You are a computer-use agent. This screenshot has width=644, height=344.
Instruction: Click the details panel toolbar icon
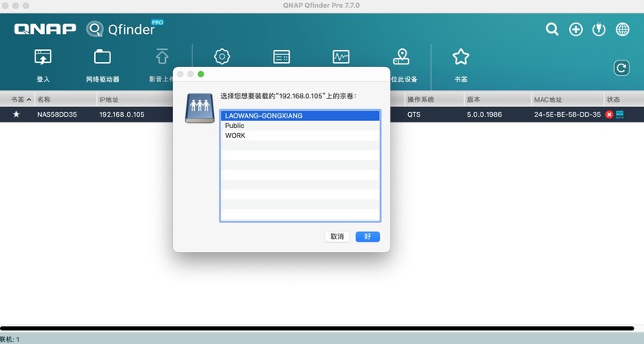pyautogui.click(x=281, y=57)
